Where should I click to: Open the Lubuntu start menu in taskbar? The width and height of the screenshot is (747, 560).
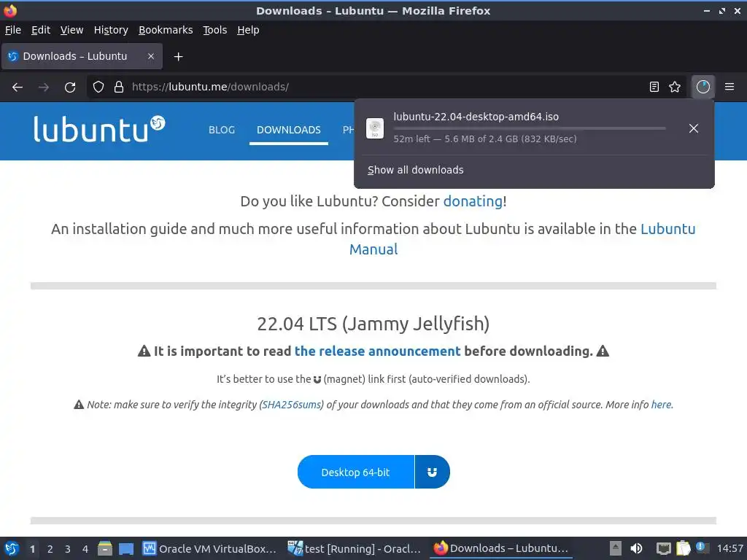tap(12, 548)
